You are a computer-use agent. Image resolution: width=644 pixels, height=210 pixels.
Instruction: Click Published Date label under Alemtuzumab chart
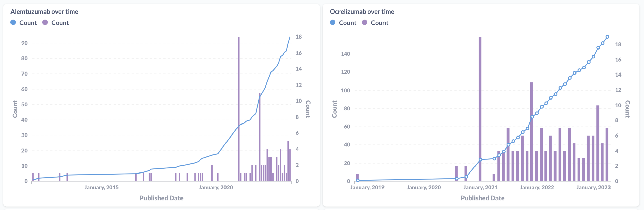click(161, 198)
